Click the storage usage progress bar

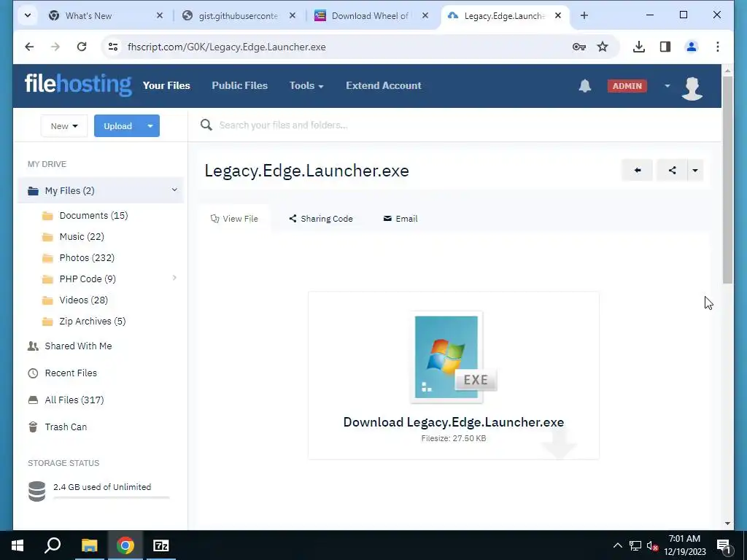[111, 497]
